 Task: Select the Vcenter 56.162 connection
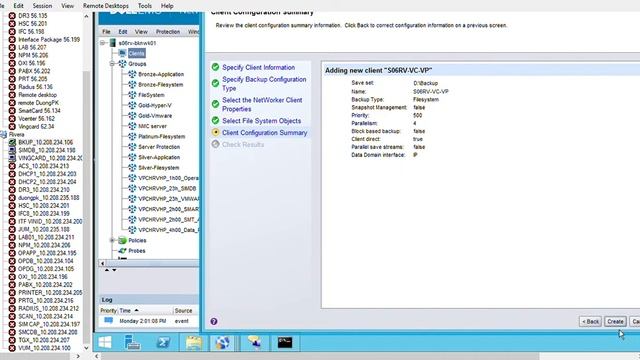pyautogui.click(x=36, y=118)
